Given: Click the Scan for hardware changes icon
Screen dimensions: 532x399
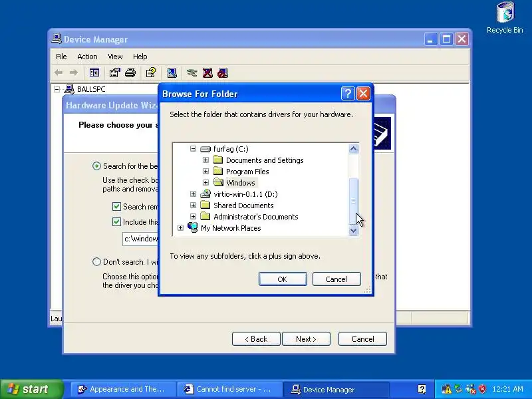Looking at the screenshot, I should [172, 72].
